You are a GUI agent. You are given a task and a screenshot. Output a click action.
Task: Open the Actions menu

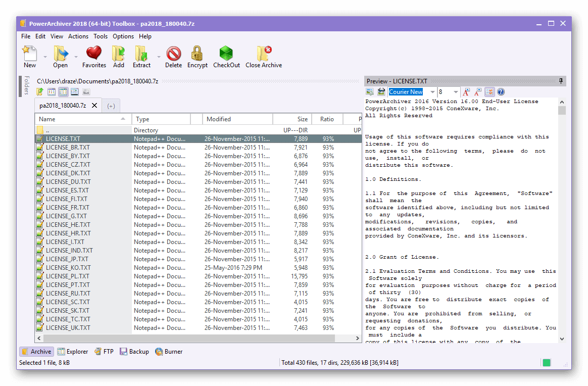[x=78, y=36]
